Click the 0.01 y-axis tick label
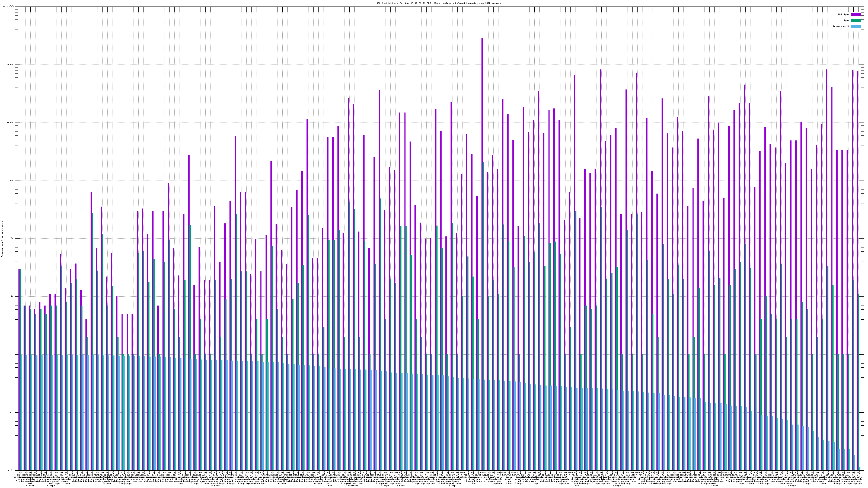868x488 pixels. click(x=11, y=470)
